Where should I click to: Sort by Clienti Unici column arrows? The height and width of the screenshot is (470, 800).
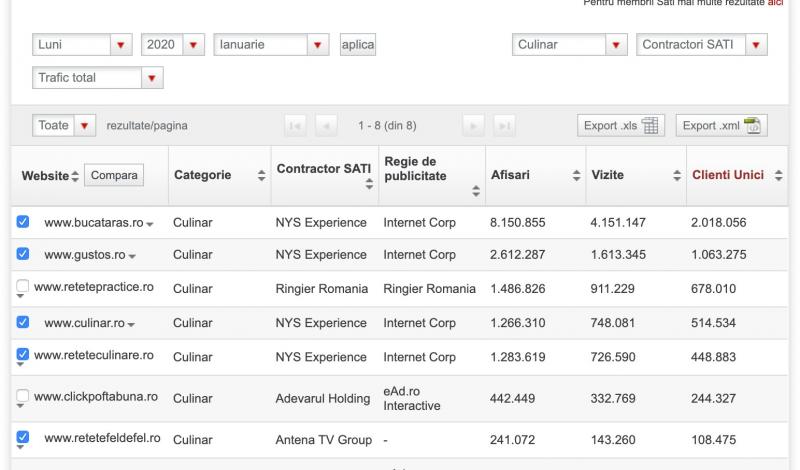pyautogui.click(x=778, y=176)
